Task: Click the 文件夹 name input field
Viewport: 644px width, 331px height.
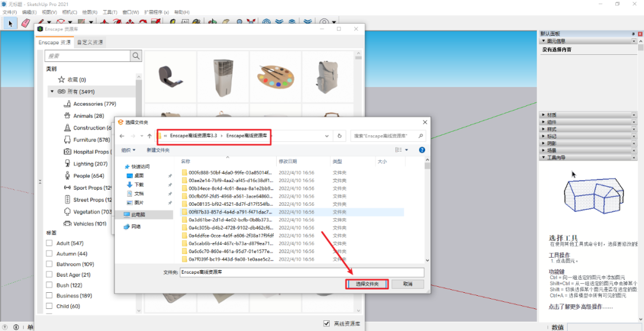Action: click(x=301, y=272)
